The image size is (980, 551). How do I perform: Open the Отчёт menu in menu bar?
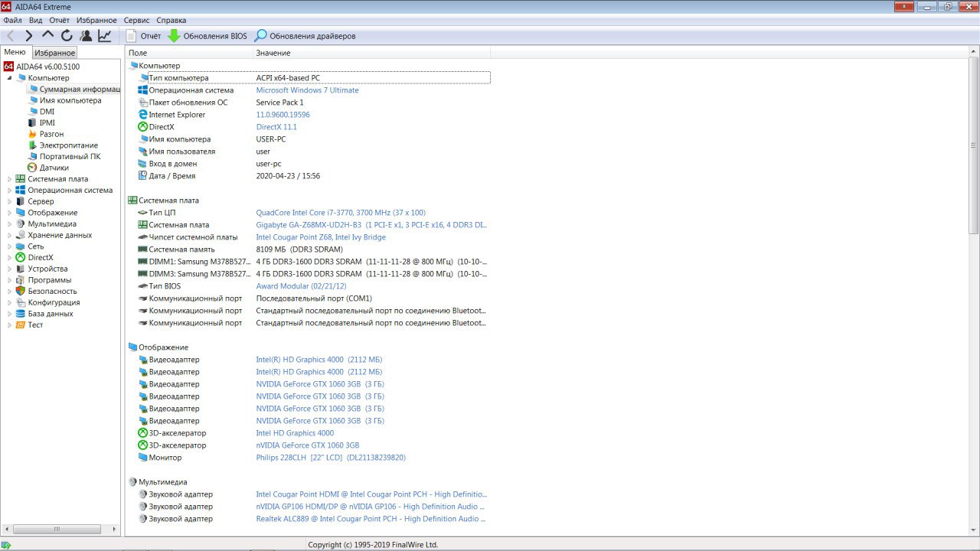tap(60, 20)
